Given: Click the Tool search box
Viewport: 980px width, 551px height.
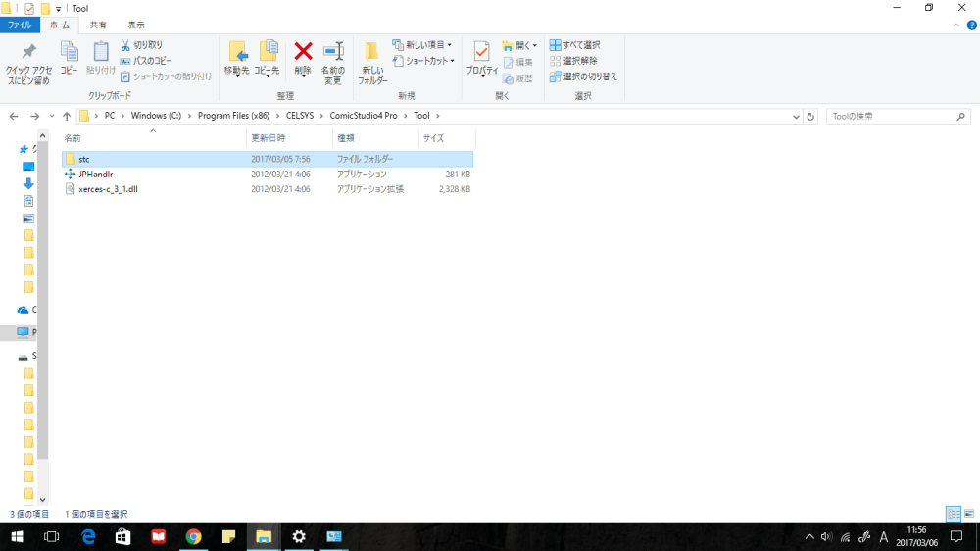Looking at the screenshot, I should [x=898, y=117].
